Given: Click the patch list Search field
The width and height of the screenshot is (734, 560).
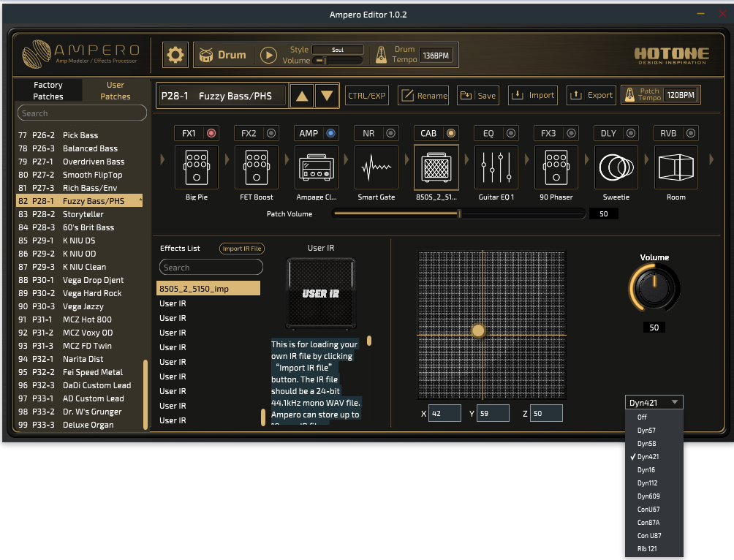Looking at the screenshot, I should pos(82,113).
